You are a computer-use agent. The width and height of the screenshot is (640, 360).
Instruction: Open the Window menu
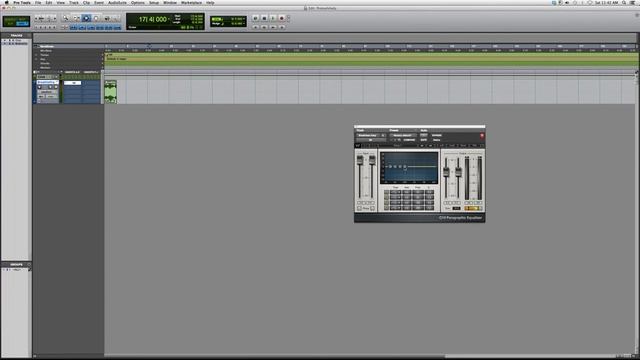point(170,2)
